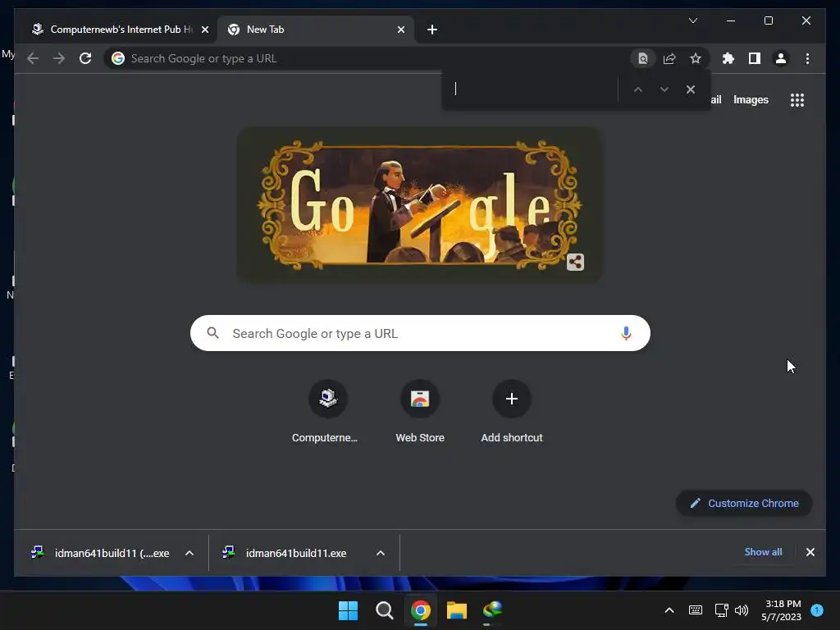Select the New Tab tab

[x=316, y=30]
